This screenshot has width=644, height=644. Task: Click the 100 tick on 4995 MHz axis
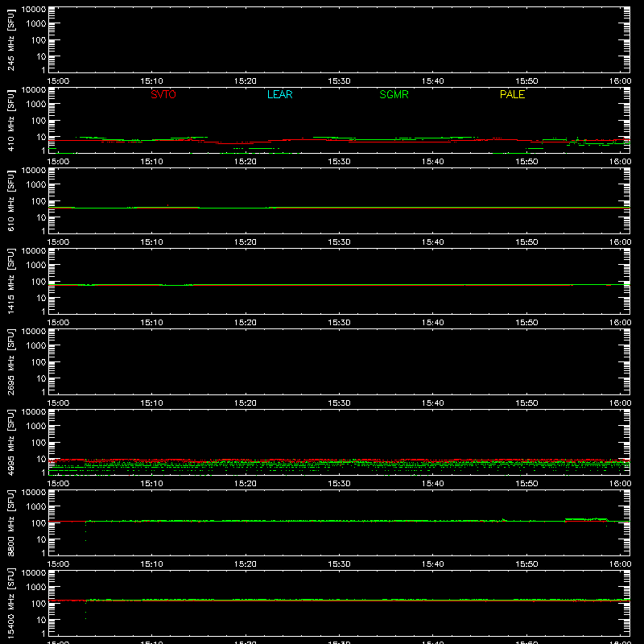[x=39, y=443]
